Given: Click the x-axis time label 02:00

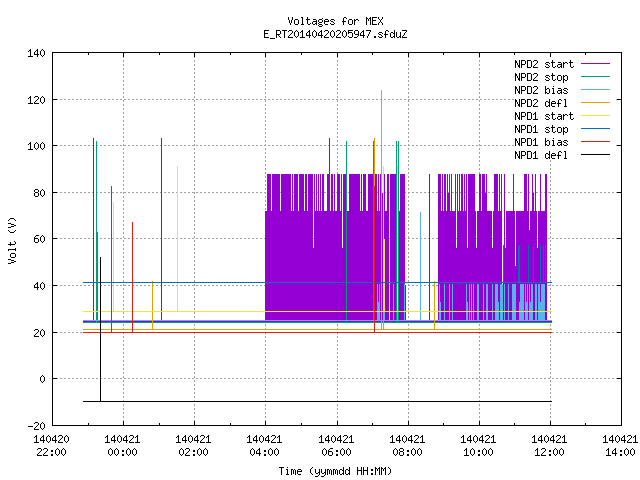Looking at the screenshot, I should (x=193, y=452).
